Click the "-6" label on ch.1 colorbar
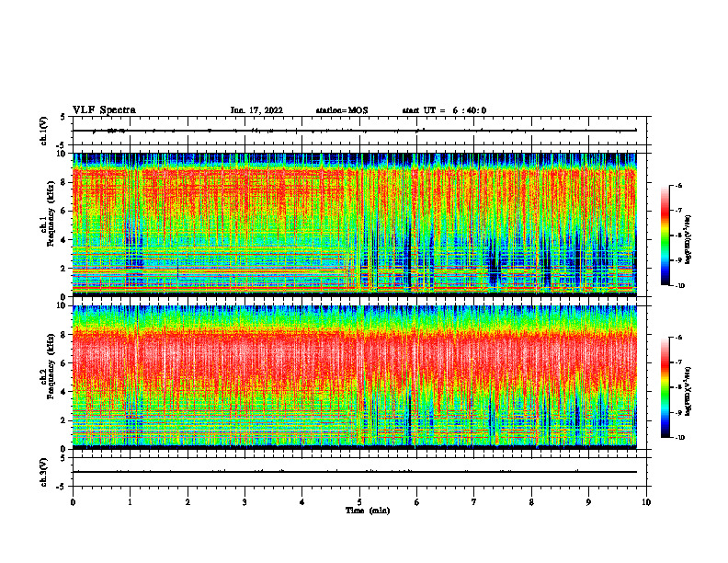This screenshot has width=728, height=563. click(678, 186)
